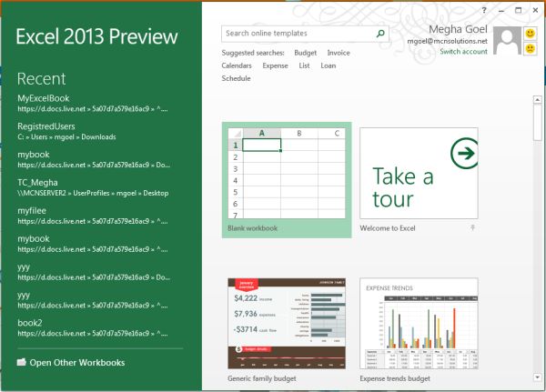Open recent file RegistredUsers
Screen dimensions: 546x392
[66, 131]
